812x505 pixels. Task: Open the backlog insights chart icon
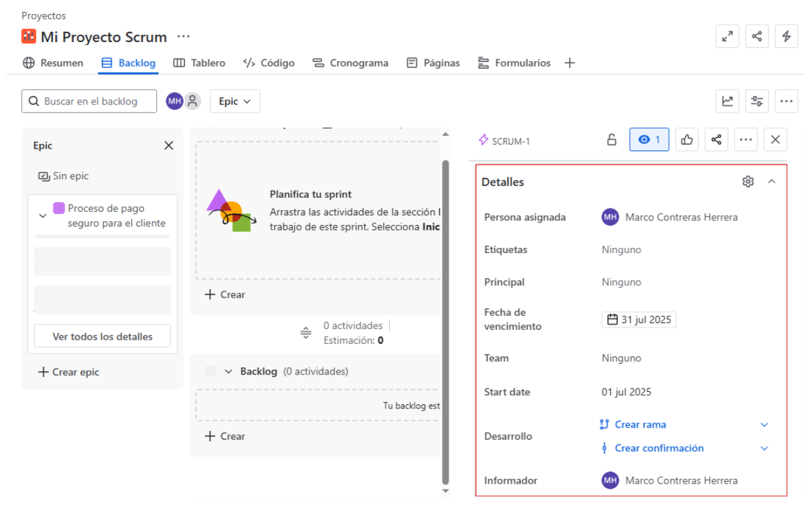(727, 101)
